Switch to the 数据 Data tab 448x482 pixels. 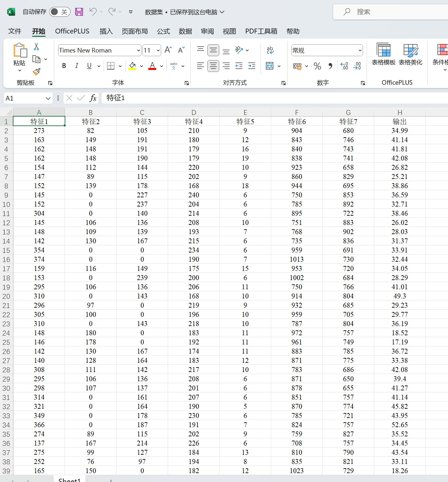point(185,31)
